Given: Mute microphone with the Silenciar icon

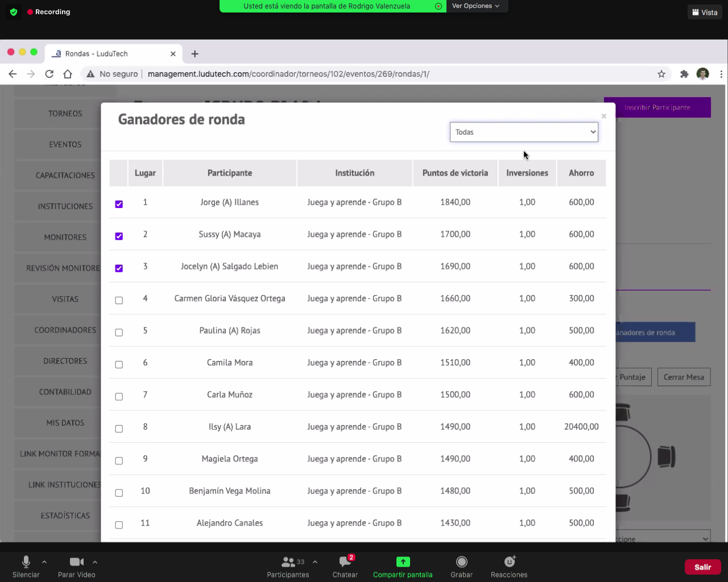Looking at the screenshot, I should click(26, 562).
